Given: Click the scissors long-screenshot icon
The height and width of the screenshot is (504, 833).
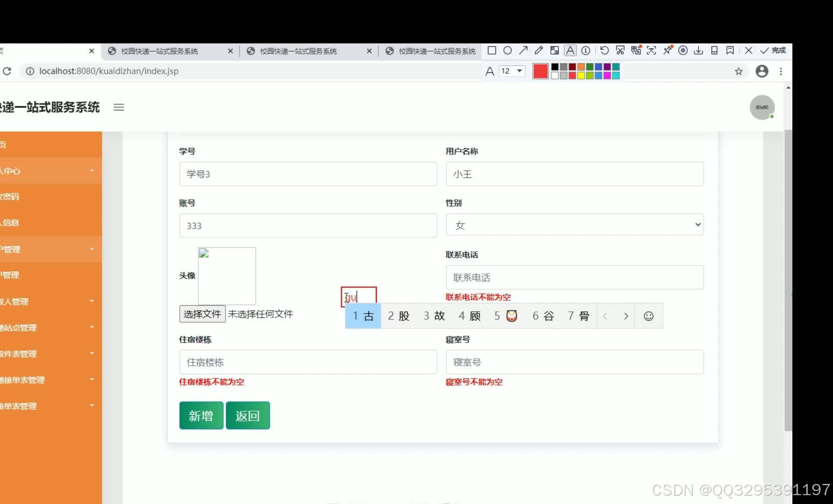Looking at the screenshot, I should (x=620, y=50).
